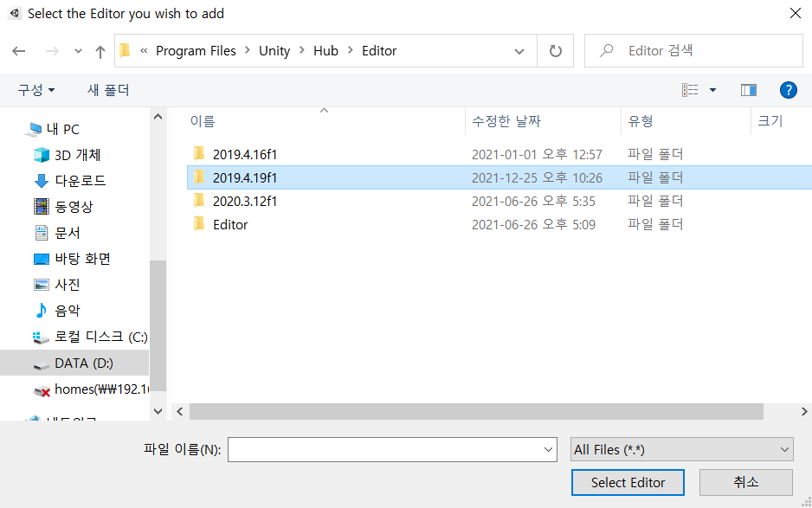Select the 2019.4.16f1 folder
This screenshot has width=812, height=508.
(x=245, y=154)
